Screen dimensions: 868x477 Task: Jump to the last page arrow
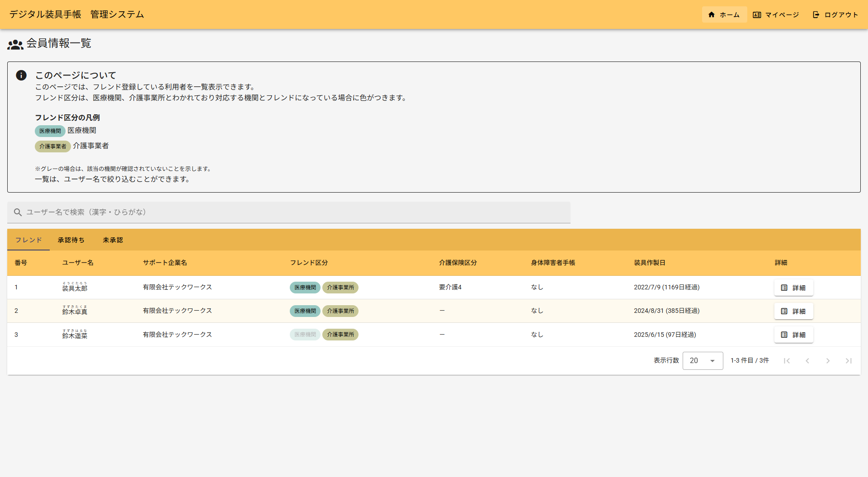click(849, 361)
